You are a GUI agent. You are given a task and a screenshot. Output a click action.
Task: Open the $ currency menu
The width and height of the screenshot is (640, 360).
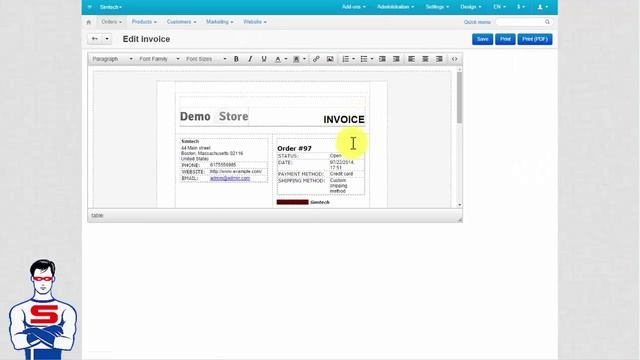coord(521,7)
